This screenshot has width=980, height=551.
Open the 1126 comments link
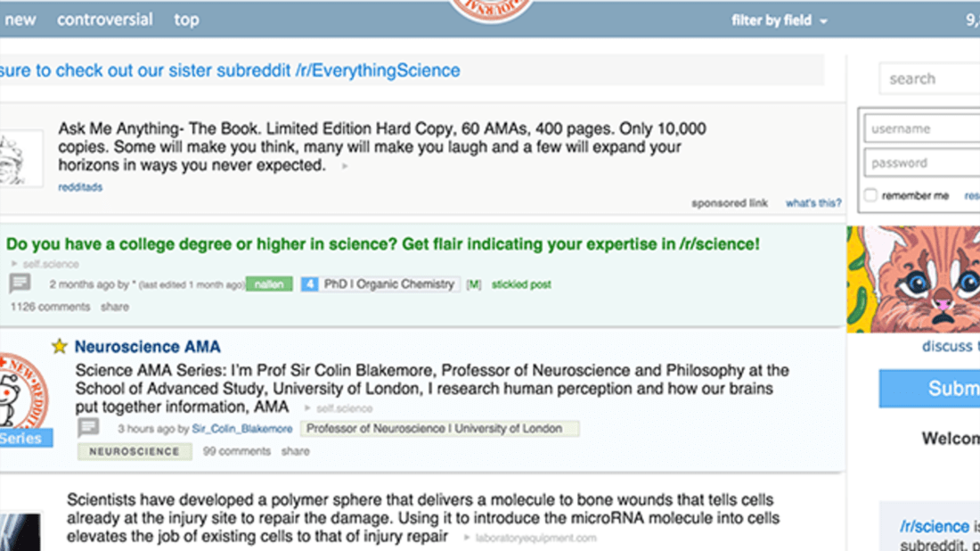[50, 307]
